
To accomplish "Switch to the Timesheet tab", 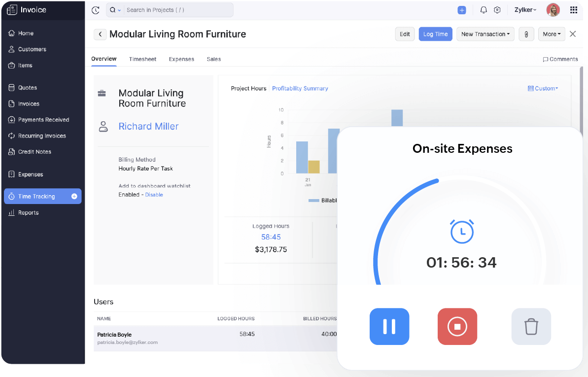I will pos(142,59).
